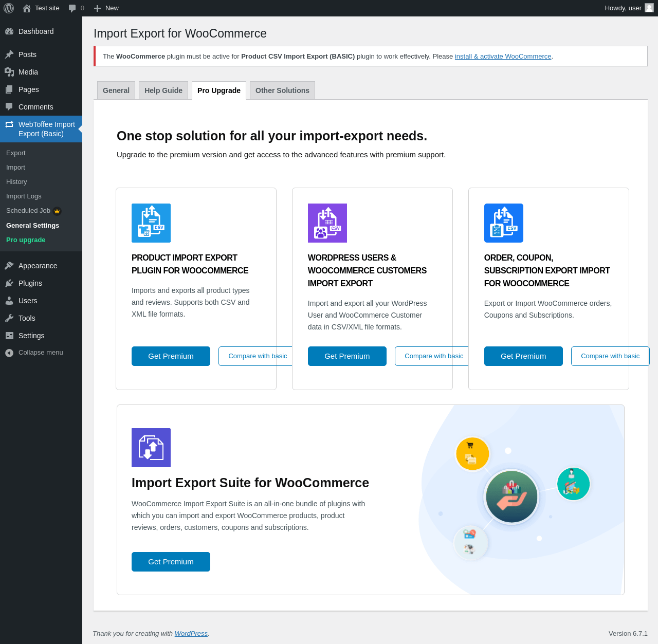Viewport: 658px width, 644px height.
Task: Open General Settings submenu item
Action: 41,226
